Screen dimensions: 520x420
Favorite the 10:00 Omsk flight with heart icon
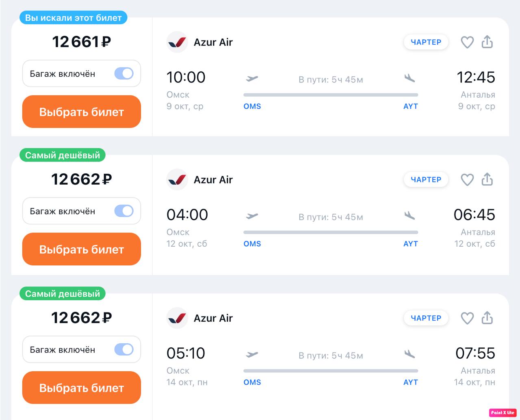tap(467, 42)
